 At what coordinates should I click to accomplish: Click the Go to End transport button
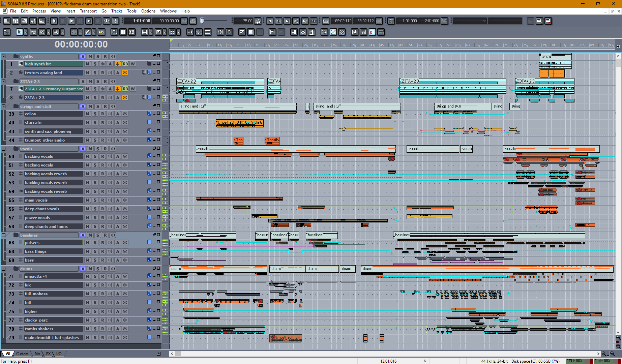point(89,21)
